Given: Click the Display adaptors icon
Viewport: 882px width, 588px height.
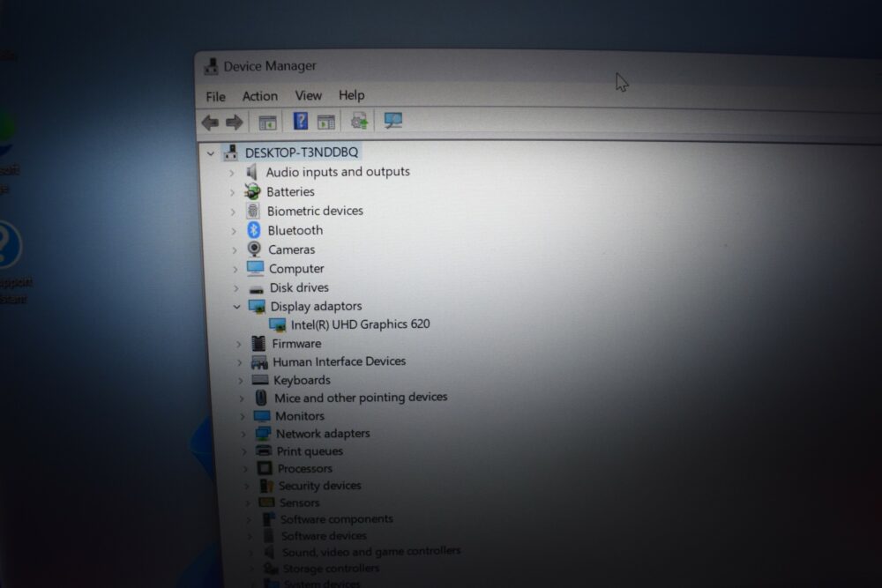Looking at the screenshot, I should pyautogui.click(x=257, y=307).
